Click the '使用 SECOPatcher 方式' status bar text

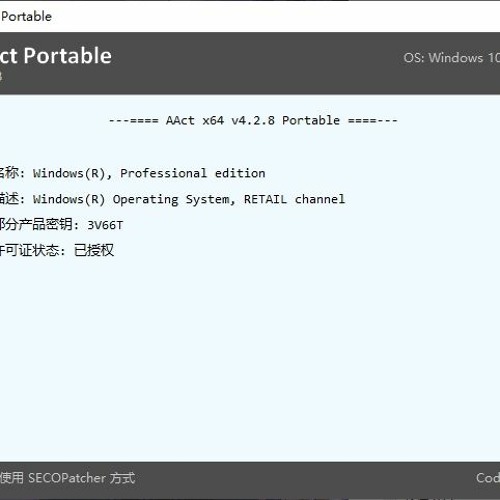(x=68, y=478)
